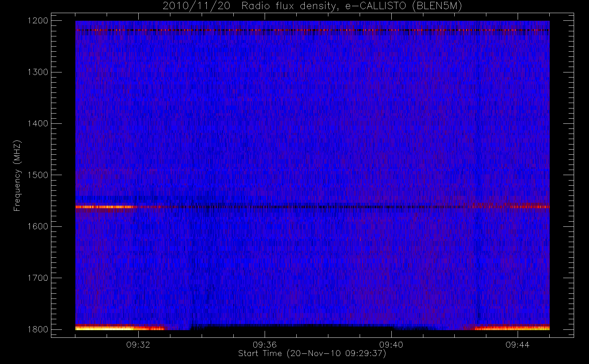The width and height of the screenshot is (589, 364).
Task: Click the 1200 frequency tick label
Action: [38, 21]
